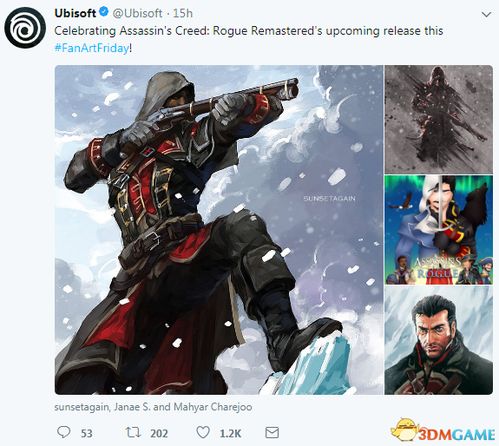Click the Ubisoft display name
This screenshot has width=499, height=446.
75,13
